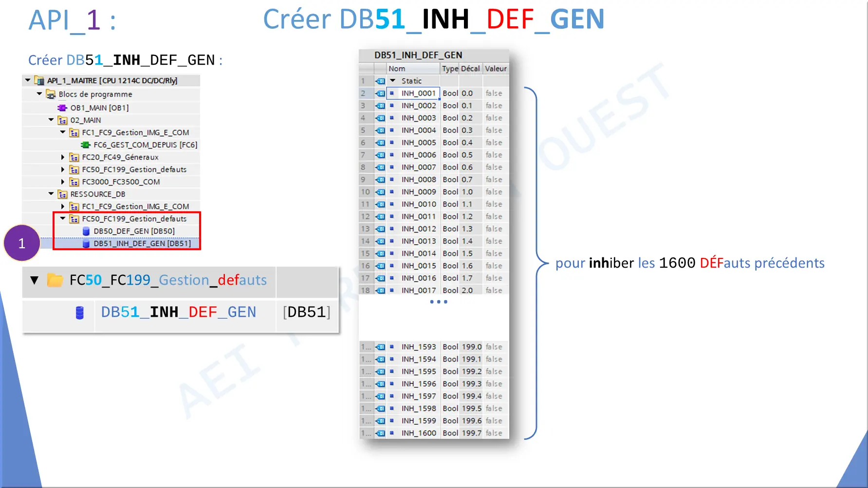
Task: Click the RESSOURCE_DB group folder icon
Action: tap(63, 194)
